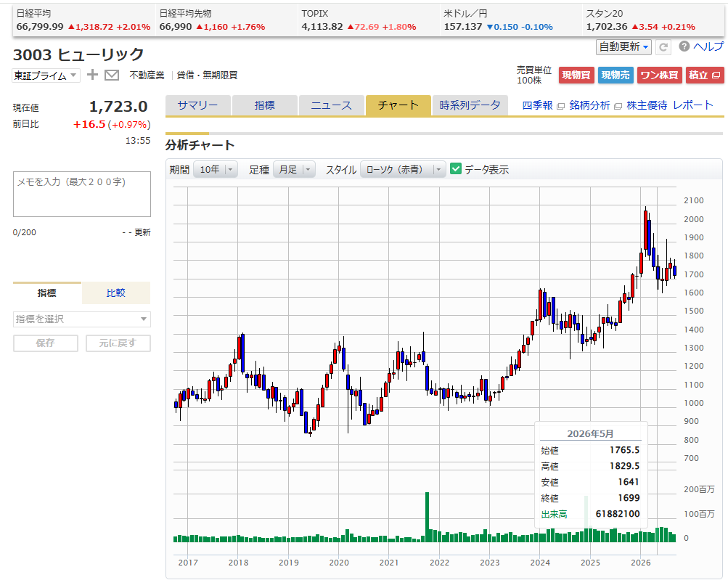
Task: Switch to the サマリー tab
Action: [197, 105]
